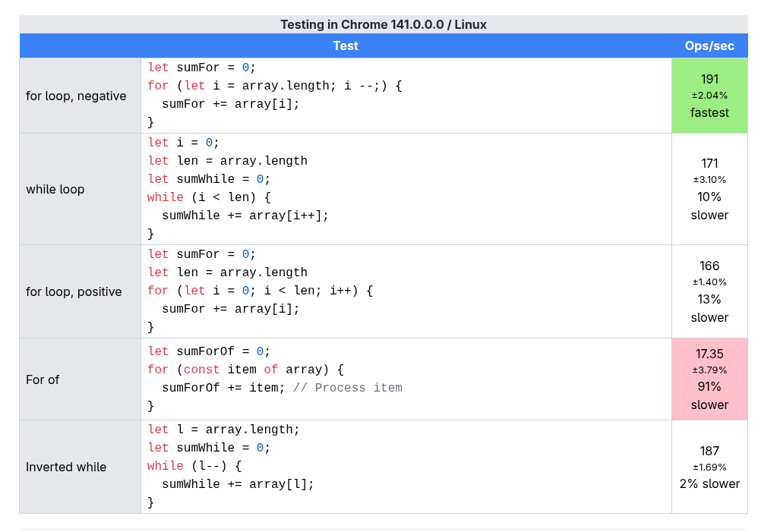Click the 17.35 ops/sec result value
The height and width of the screenshot is (532, 758).
coord(709,354)
